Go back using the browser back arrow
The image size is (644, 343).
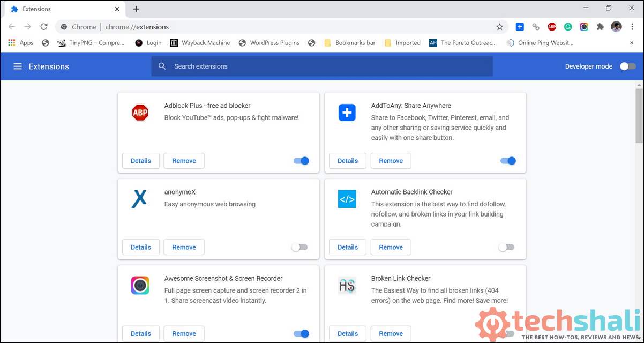coord(12,27)
